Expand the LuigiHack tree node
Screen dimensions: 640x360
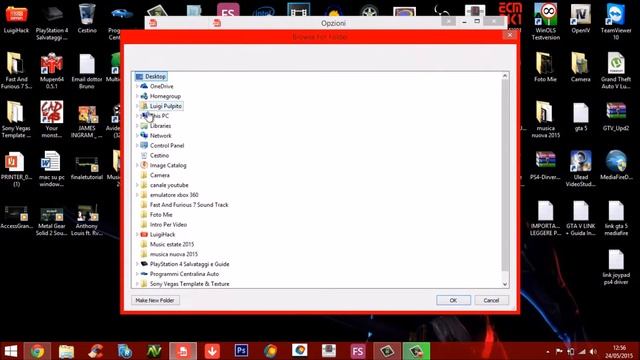(137, 234)
